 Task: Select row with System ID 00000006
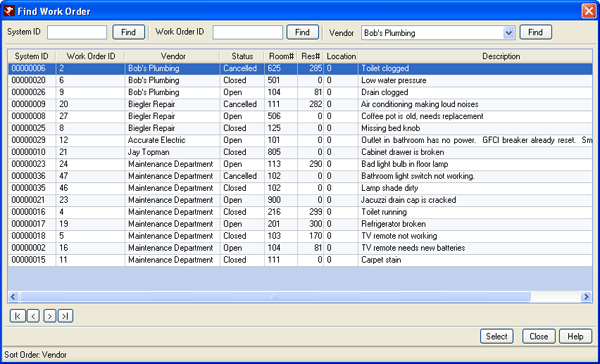300,69
